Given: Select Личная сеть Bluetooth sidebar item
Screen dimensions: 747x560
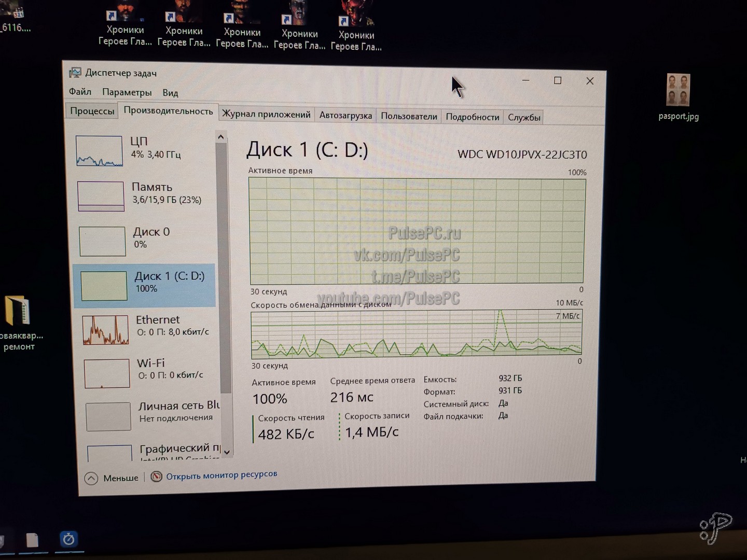Looking at the screenshot, I should click(x=108, y=416).
